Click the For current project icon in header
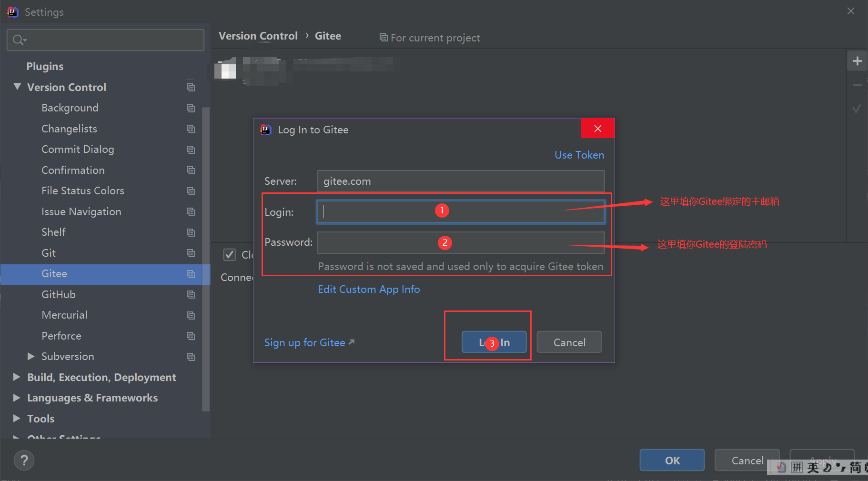Screen dimensions: 868x481 click(383, 37)
